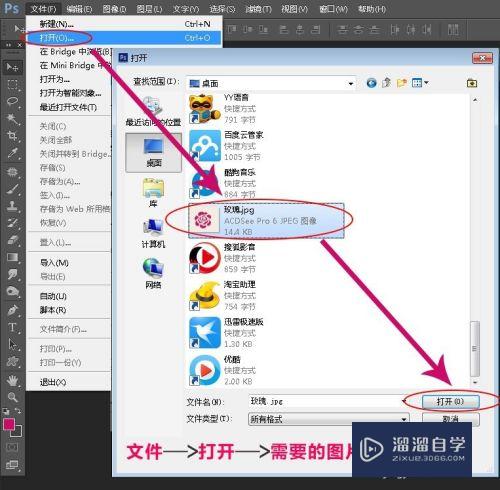500x490 pixels.
Task: Select the History Brush tool
Action: pos(13,223)
